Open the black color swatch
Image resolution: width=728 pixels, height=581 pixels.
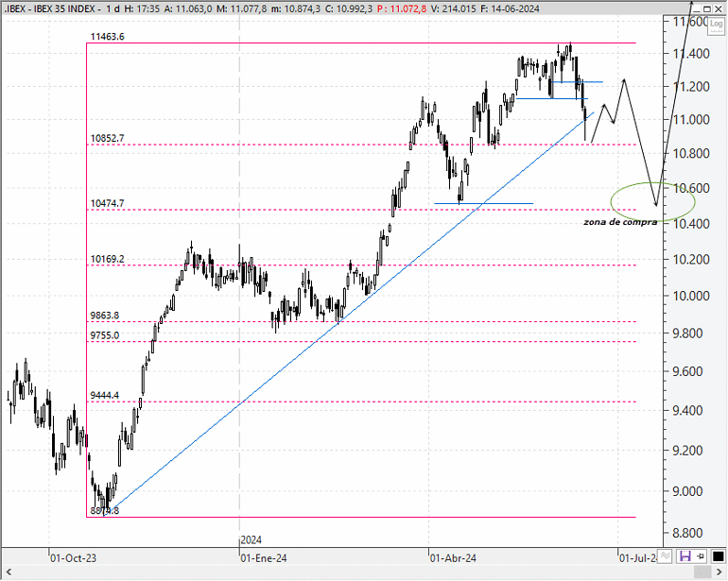(x=718, y=555)
